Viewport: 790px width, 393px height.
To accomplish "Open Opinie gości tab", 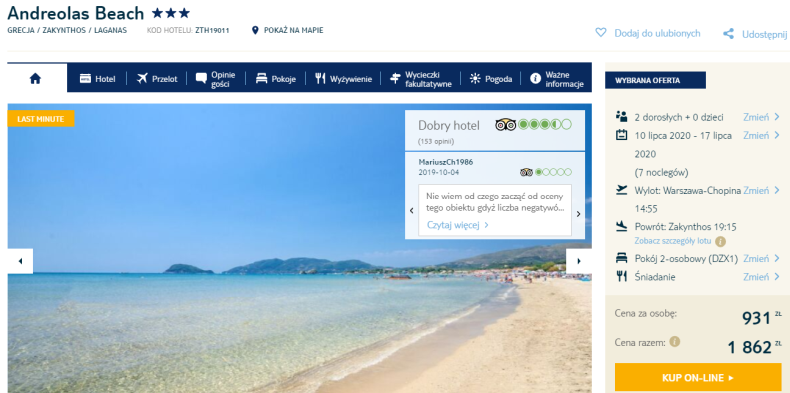I will 216,79.
